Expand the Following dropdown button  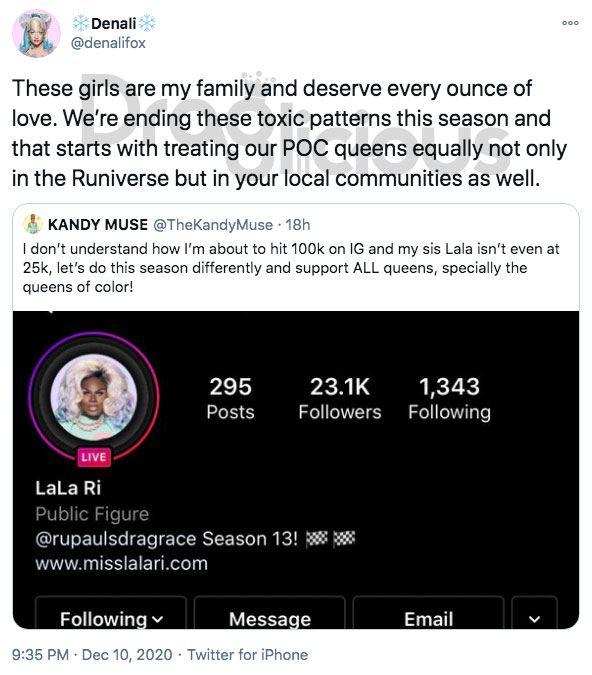pos(111,613)
